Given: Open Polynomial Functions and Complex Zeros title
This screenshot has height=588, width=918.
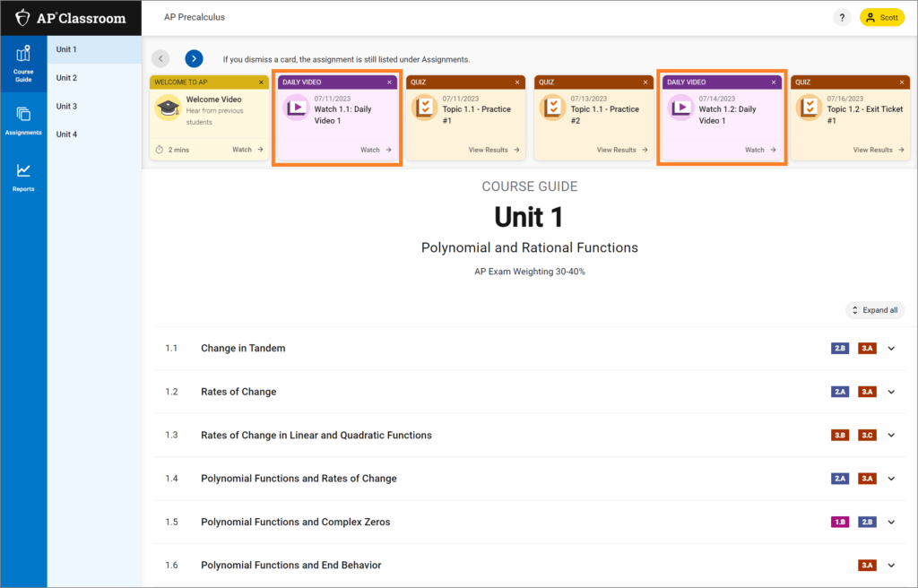Looking at the screenshot, I should click(295, 522).
